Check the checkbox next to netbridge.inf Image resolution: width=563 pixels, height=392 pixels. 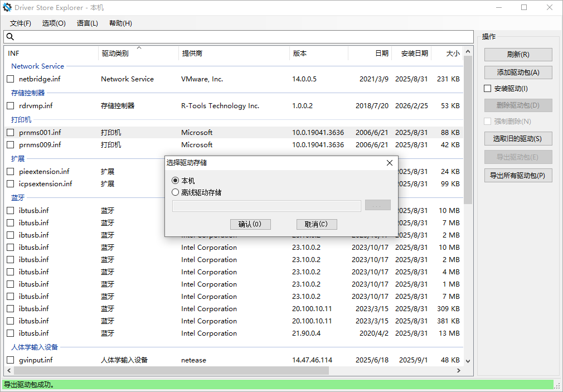[x=9, y=79]
